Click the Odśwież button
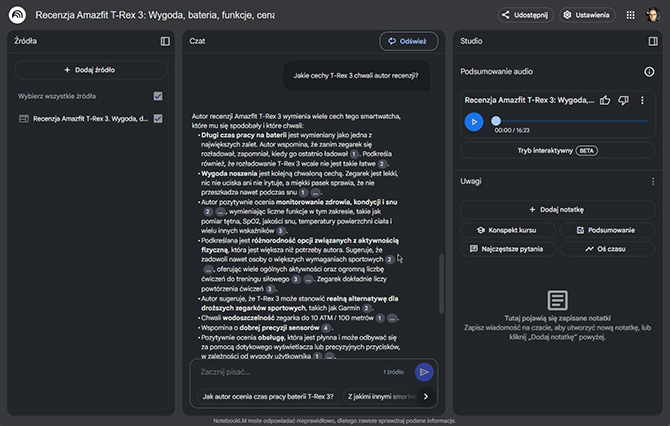670x426 pixels. point(408,41)
